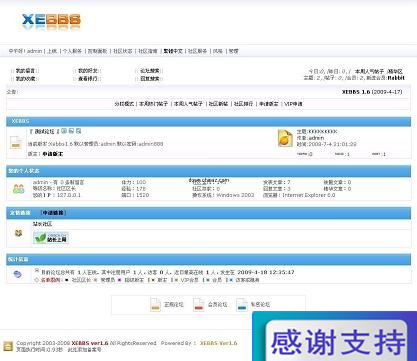The image size is (417, 361).
Task: Open the test forum folder icon
Action: coord(16,142)
